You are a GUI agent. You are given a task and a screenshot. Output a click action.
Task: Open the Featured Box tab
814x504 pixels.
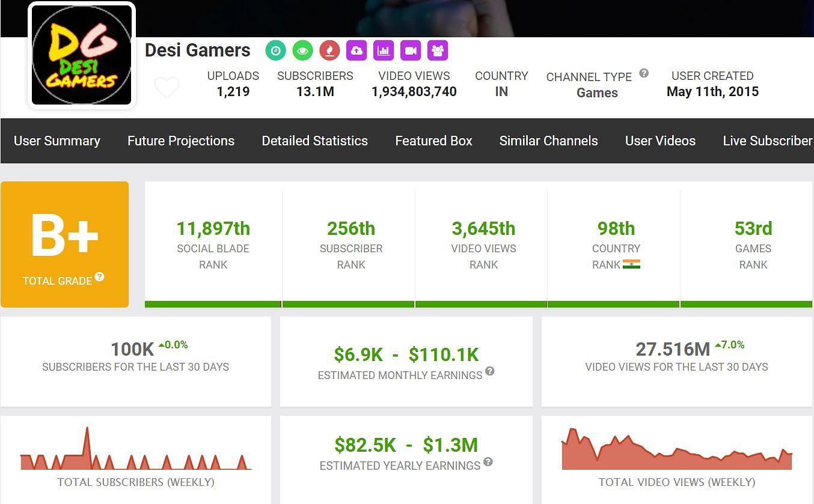[433, 141]
